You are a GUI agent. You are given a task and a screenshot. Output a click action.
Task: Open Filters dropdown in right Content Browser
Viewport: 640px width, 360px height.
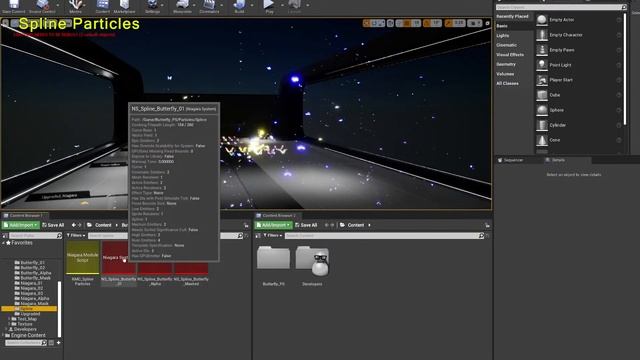[x=273, y=236]
